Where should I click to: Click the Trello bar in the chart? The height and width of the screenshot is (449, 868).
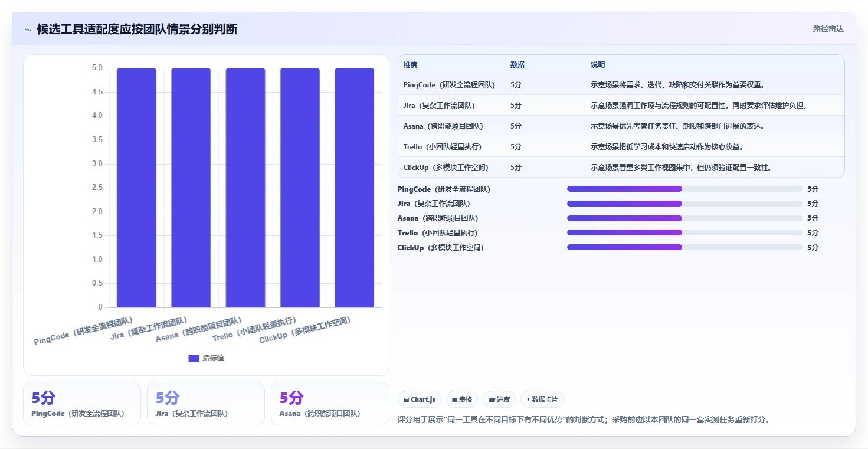tap(300, 188)
